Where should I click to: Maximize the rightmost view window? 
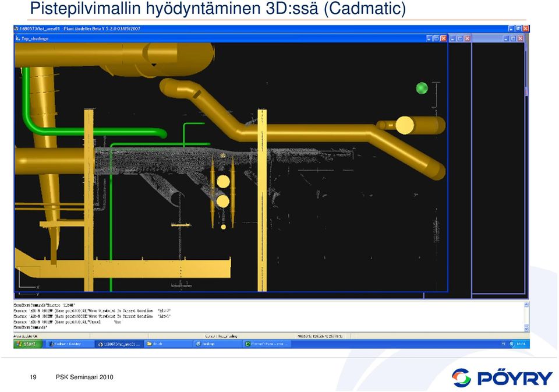[x=514, y=38]
